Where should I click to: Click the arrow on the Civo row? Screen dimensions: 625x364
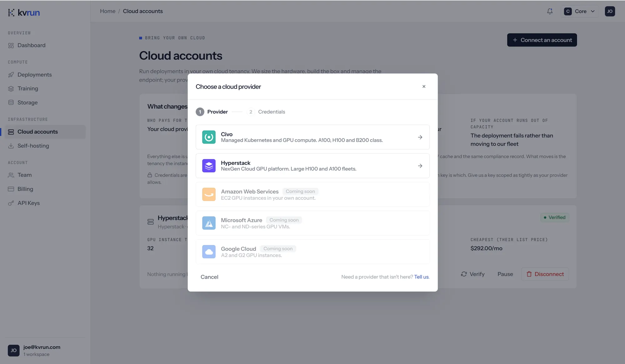click(420, 137)
